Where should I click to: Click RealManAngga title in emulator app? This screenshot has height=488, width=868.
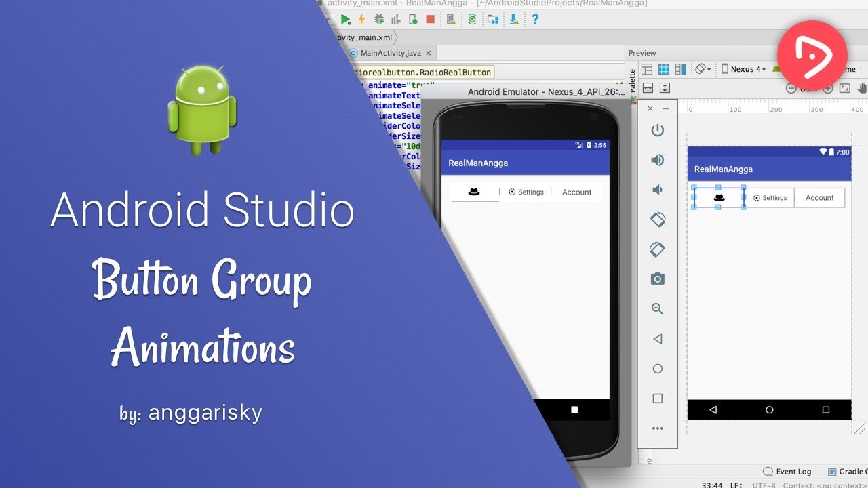(478, 163)
